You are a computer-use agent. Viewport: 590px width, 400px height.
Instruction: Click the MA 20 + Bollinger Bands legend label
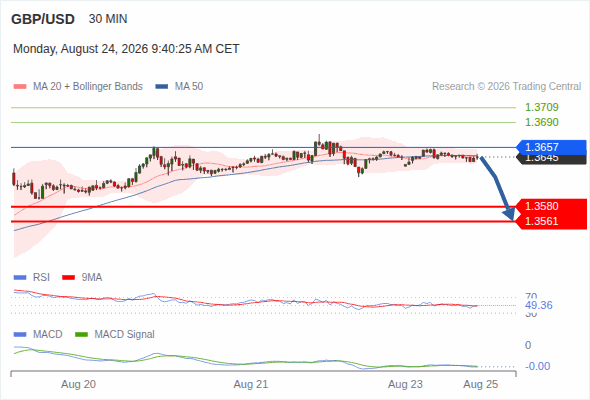[x=88, y=87]
